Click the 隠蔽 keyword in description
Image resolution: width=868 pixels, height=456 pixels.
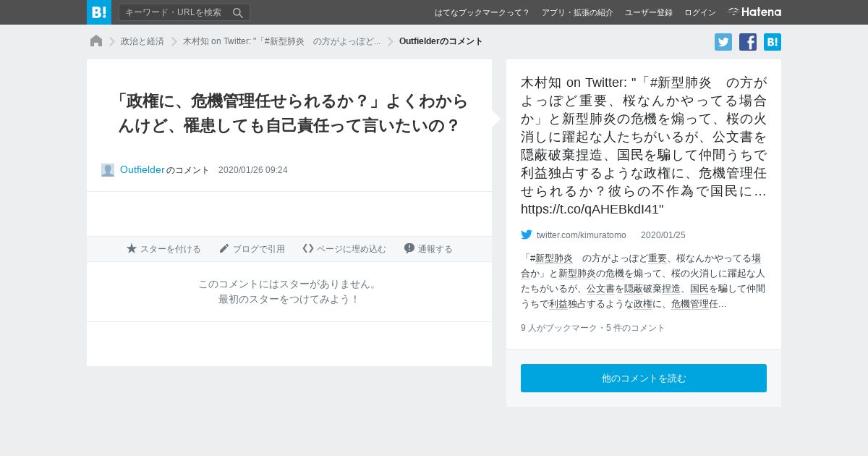634,289
